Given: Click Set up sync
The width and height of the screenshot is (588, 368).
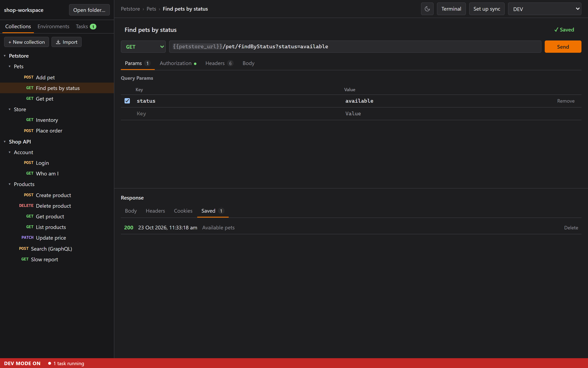Looking at the screenshot, I should click(487, 9).
